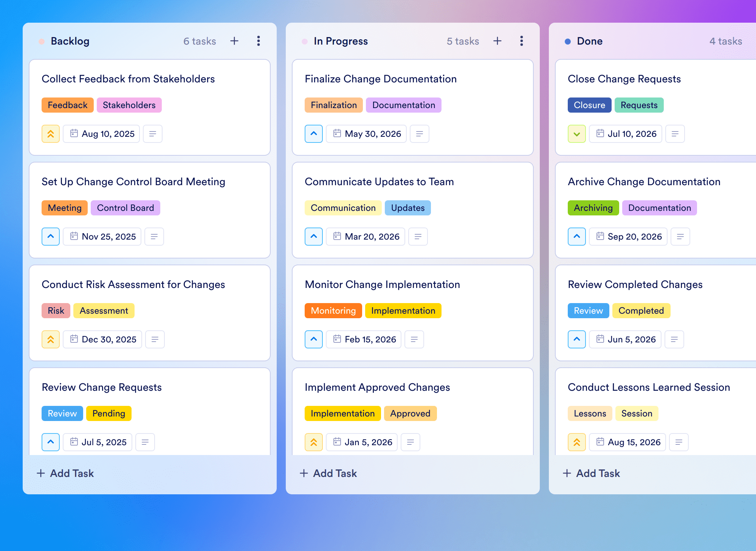756x551 pixels.
Task: Change priority on Review Completed Changes
Action: [x=577, y=339]
